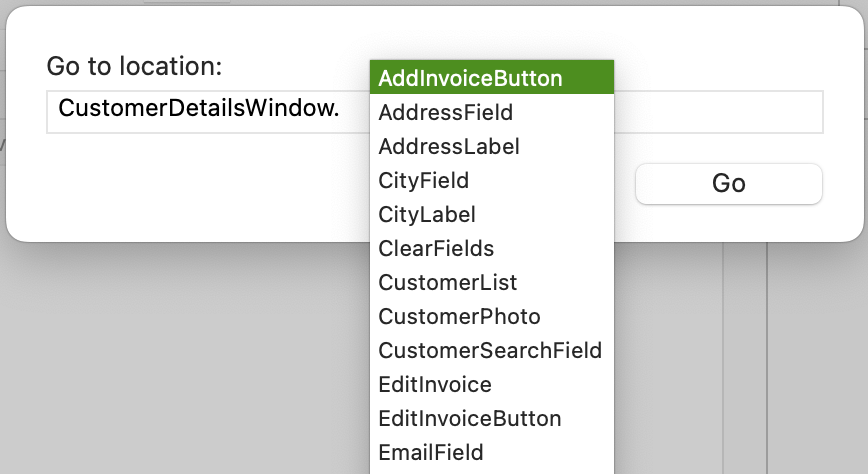Select the CityField suggestion
Image resolution: width=868 pixels, height=474 pixels.
coord(492,181)
